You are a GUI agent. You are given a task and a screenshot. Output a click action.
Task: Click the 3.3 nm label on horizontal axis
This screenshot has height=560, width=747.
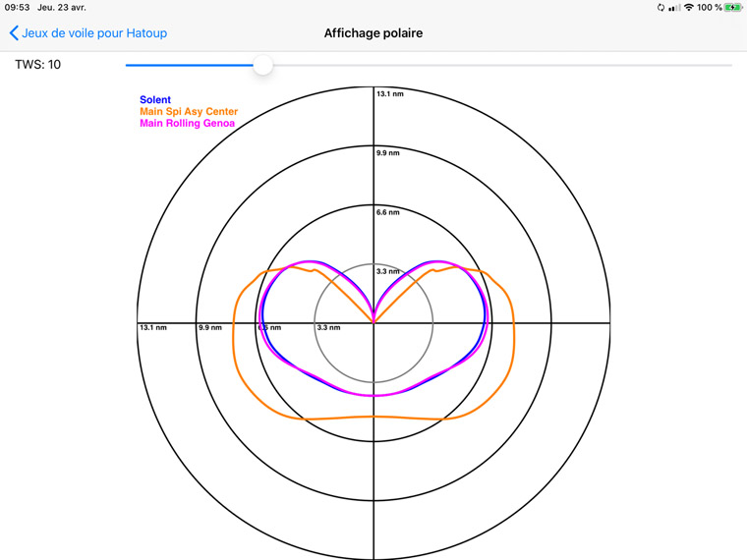(328, 327)
